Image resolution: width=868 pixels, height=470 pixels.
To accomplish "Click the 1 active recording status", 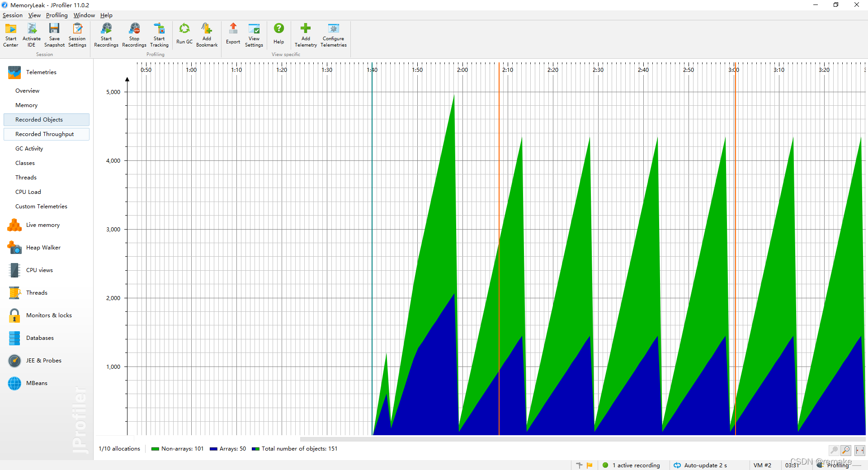I will 631,465.
